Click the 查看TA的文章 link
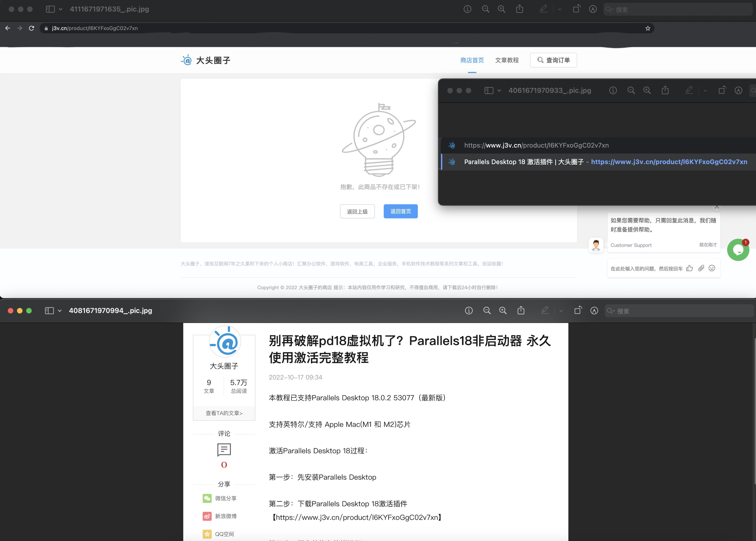The image size is (756, 541). pos(224,413)
